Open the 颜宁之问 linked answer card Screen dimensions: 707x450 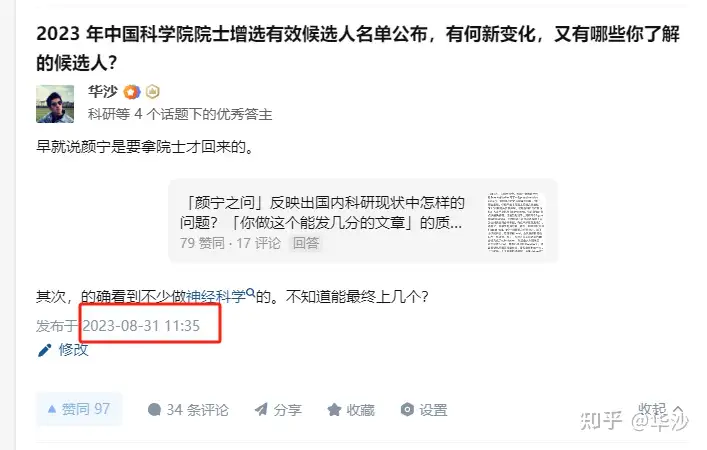pyautogui.click(x=363, y=221)
